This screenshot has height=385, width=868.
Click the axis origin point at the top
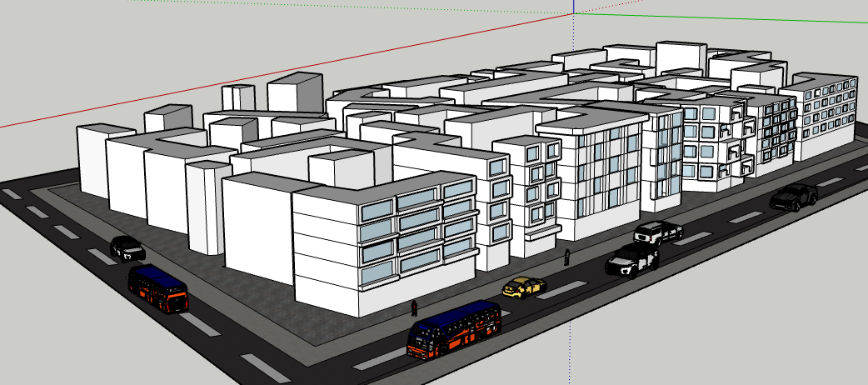click(x=574, y=14)
